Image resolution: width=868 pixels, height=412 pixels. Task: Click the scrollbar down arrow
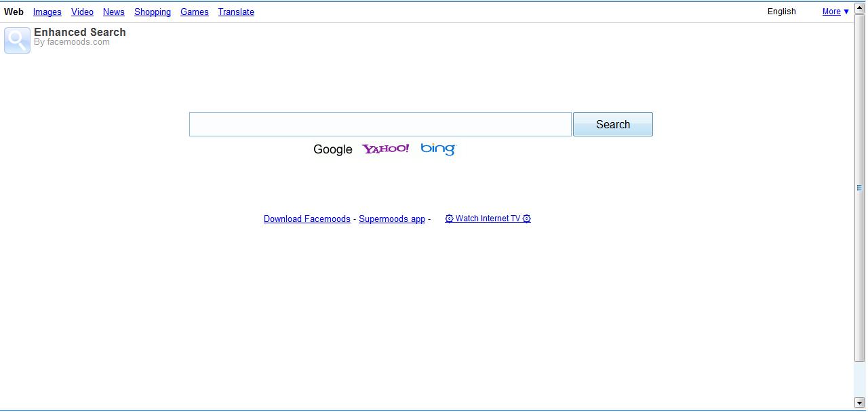[x=859, y=402]
